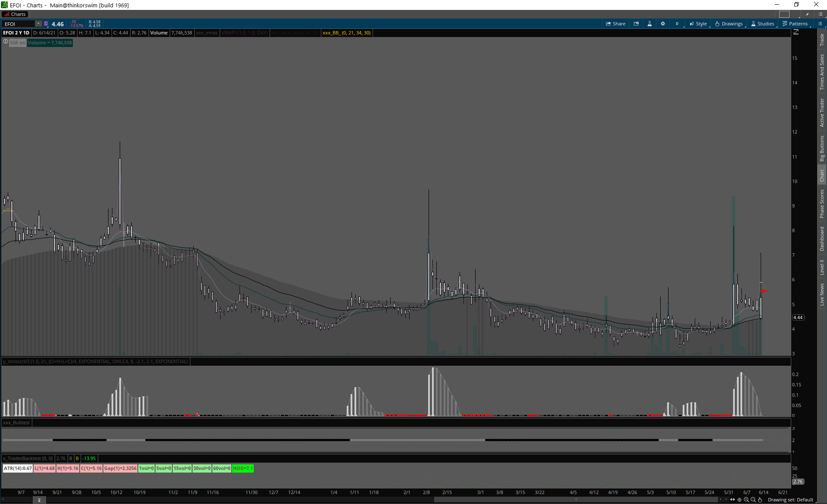Click the Share button in chart toolbar
Screen dimensions: 827x504
(x=616, y=24)
